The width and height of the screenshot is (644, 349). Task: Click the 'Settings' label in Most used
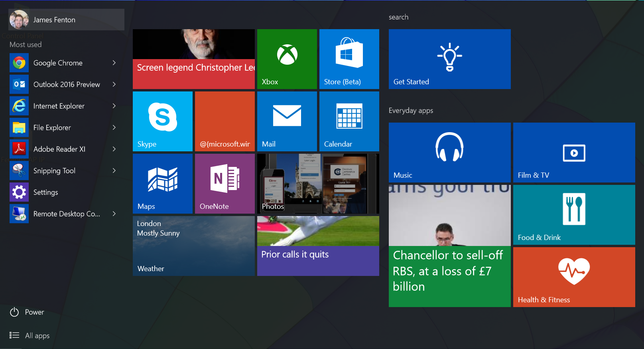46,192
